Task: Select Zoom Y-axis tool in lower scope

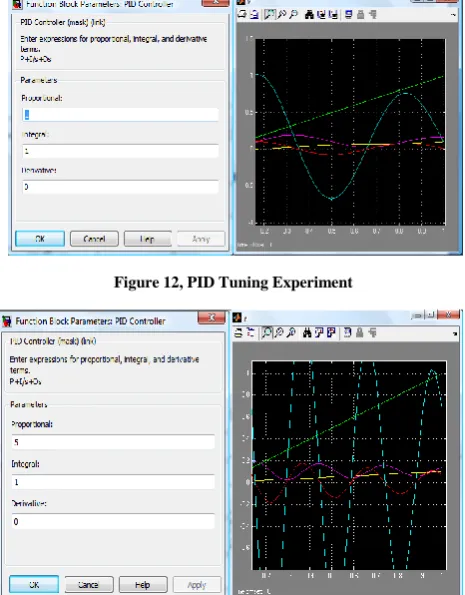Action: coord(291,333)
